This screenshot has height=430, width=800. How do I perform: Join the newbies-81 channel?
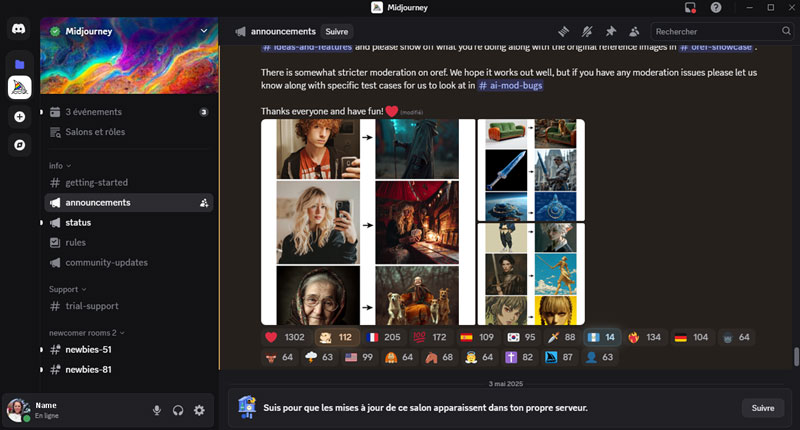(129, 370)
